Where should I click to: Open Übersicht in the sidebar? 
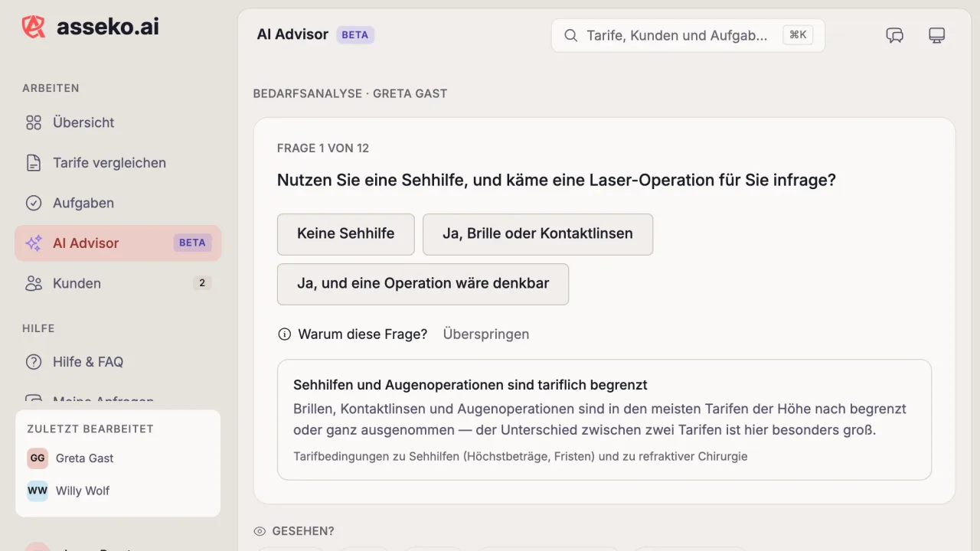[118, 122]
